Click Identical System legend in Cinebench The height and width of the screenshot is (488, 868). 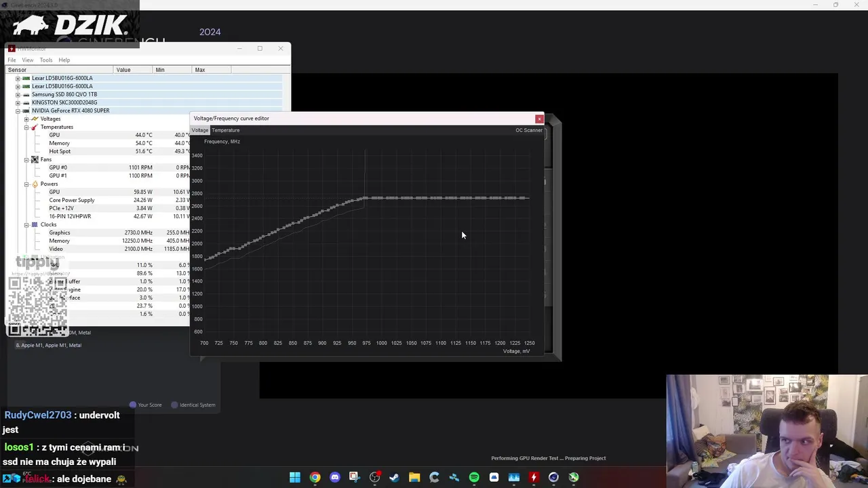[193, 405]
